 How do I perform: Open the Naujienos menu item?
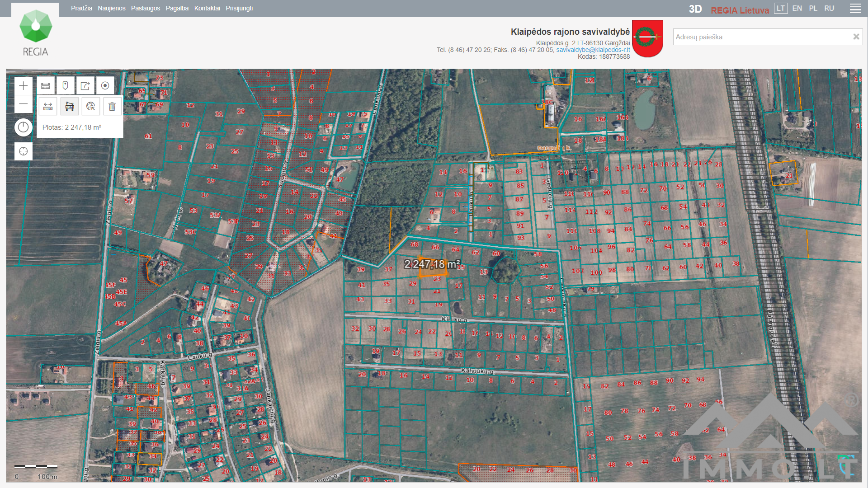pos(112,8)
